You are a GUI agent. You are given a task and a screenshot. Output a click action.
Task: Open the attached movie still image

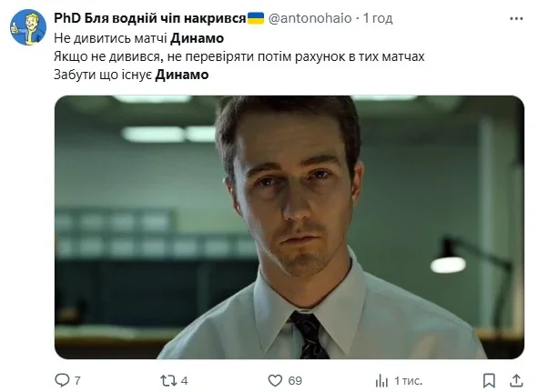289,227
